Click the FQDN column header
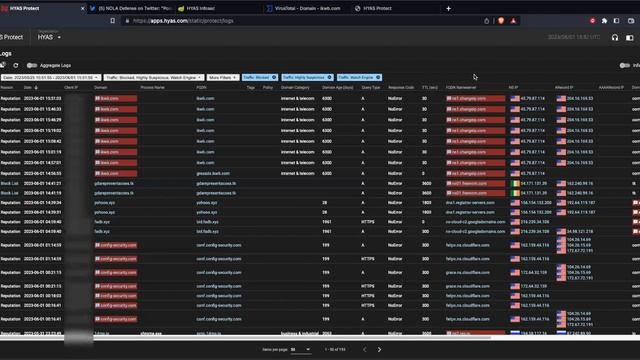This screenshot has height=360, width=640. 201,88
